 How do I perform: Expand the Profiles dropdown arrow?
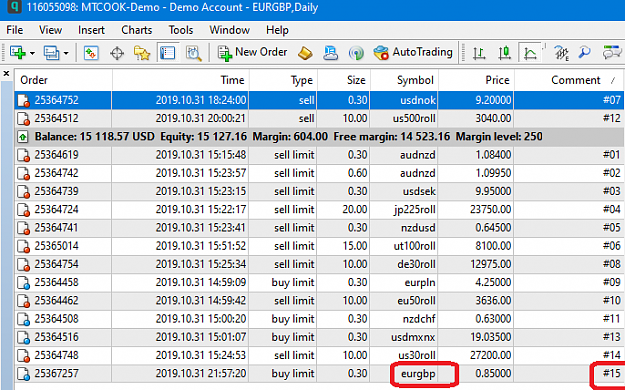pyautogui.click(x=66, y=53)
